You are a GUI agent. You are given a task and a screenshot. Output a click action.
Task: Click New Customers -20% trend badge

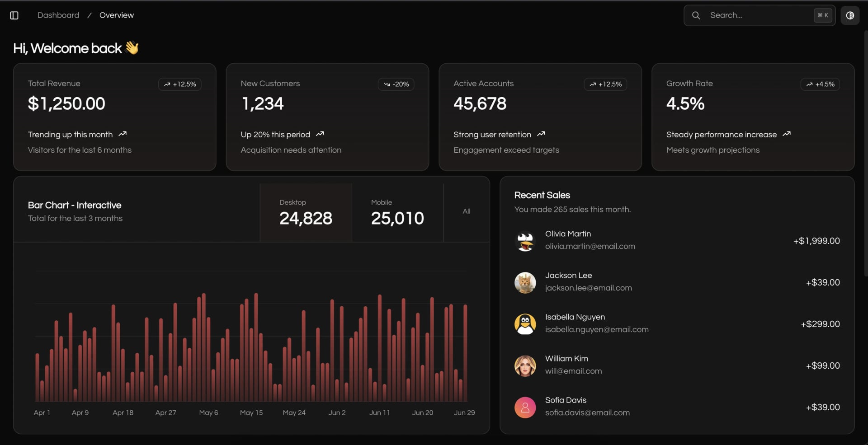tap(396, 84)
